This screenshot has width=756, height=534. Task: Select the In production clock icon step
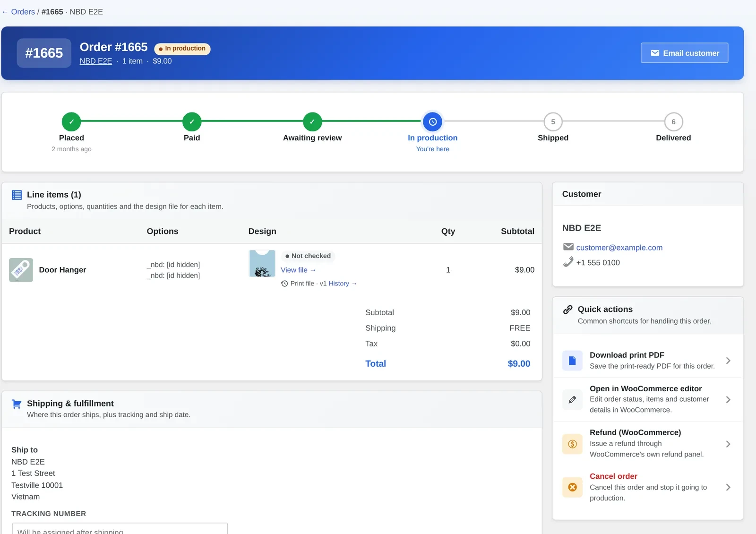(x=433, y=121)
